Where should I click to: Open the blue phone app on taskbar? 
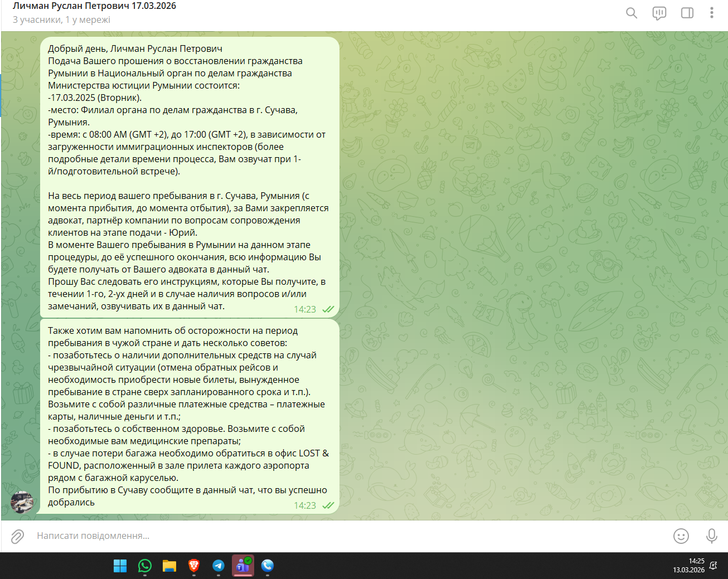268,566
